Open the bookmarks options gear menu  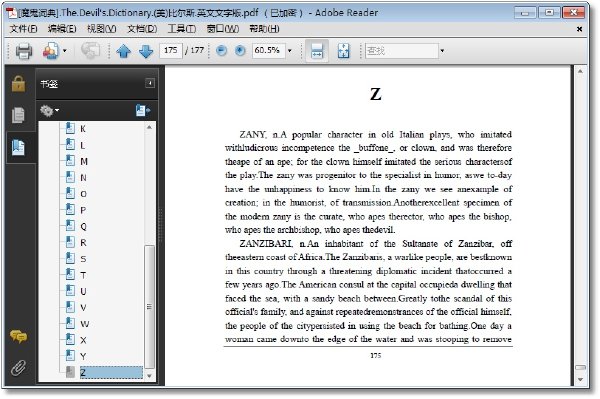tap(49, 111)
